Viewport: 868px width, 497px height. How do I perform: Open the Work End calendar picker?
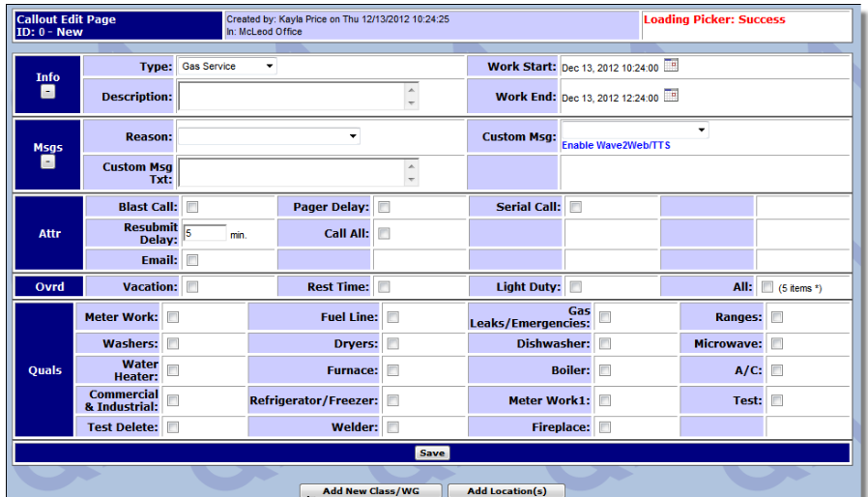pos(672,96)
